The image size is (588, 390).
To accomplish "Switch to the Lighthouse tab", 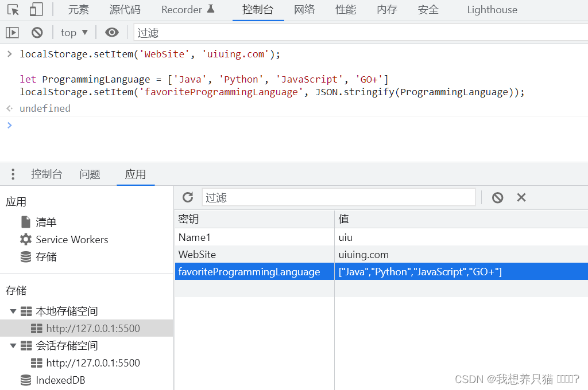I will click(x=492, y=10).
